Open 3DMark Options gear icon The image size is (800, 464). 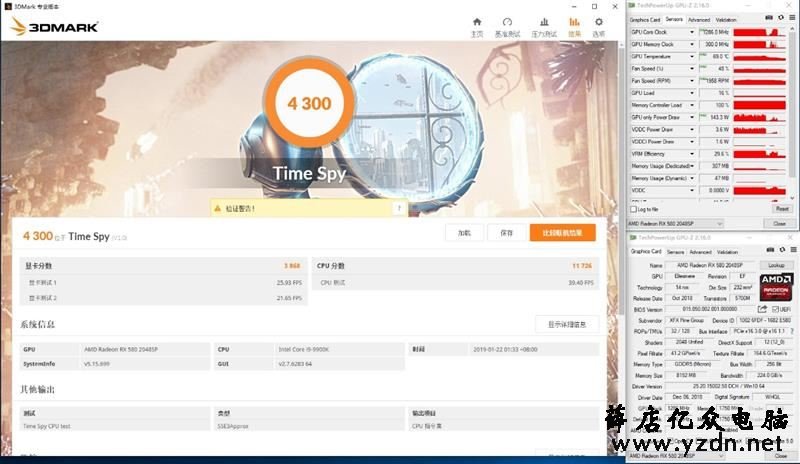click(x=599, y=22)
